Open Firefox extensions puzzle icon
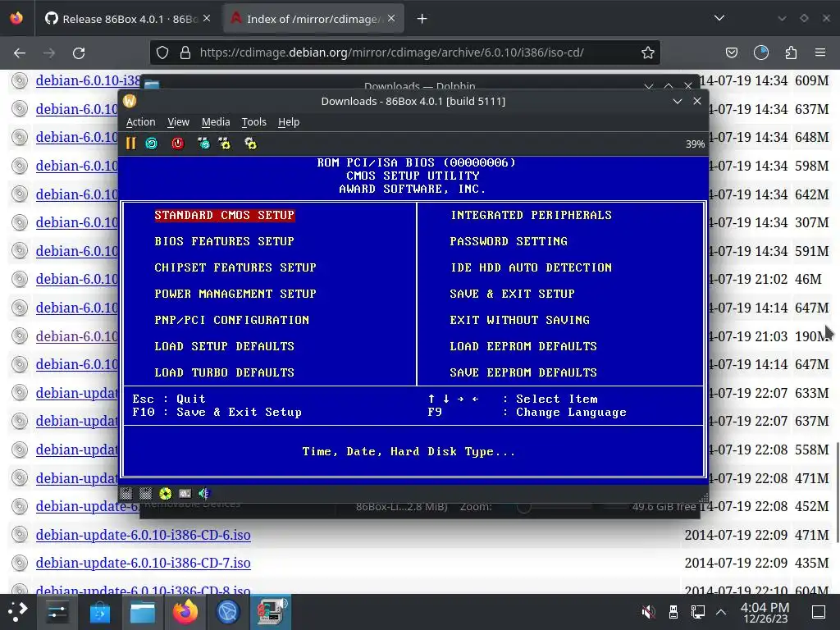The image size is (840, 630). click(791, 52)
